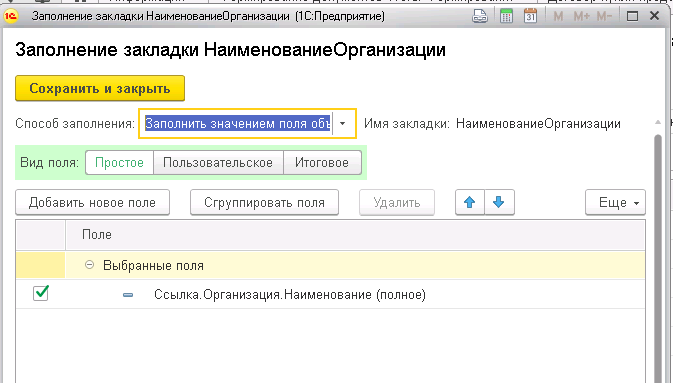Click Добавить новое поле button

coord(92,202)
